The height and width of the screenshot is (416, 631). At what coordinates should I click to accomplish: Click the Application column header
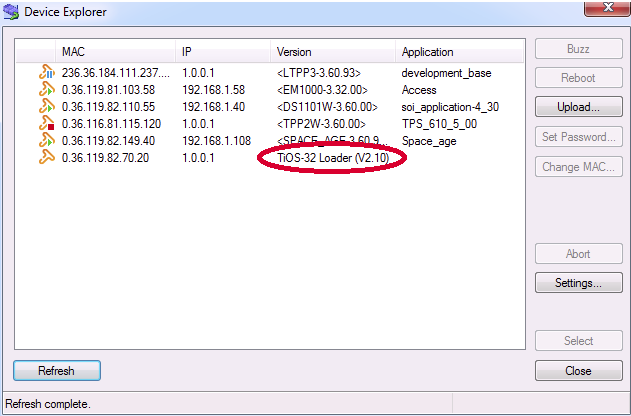pos(427,52)
